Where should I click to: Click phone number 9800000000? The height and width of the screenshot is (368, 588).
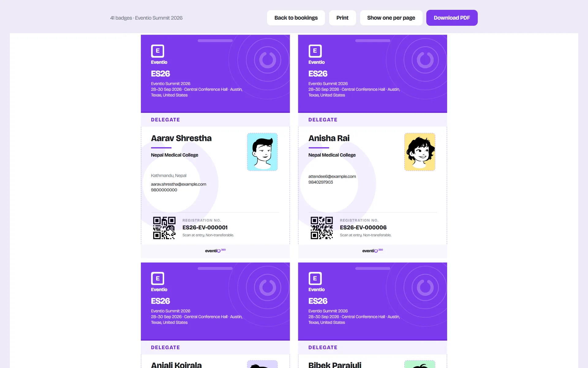pyautogui.click(x=164, y=190)
